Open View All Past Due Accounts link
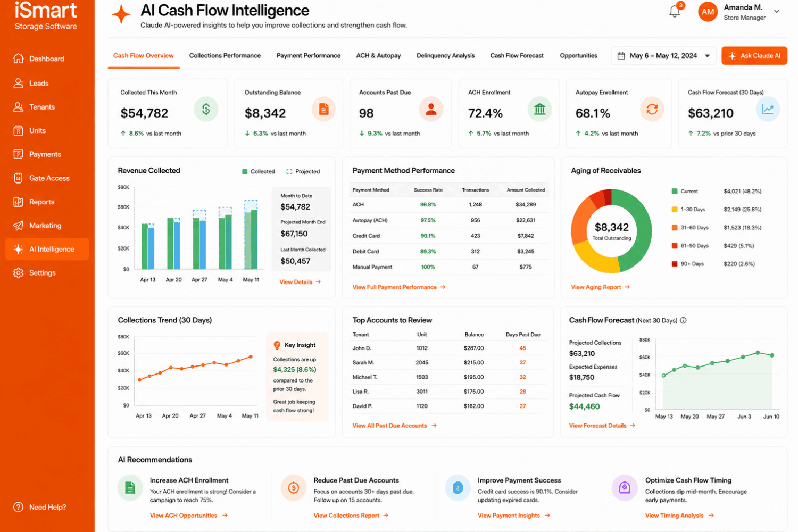This screenshot has height=532, width=798. pos(394,426)
